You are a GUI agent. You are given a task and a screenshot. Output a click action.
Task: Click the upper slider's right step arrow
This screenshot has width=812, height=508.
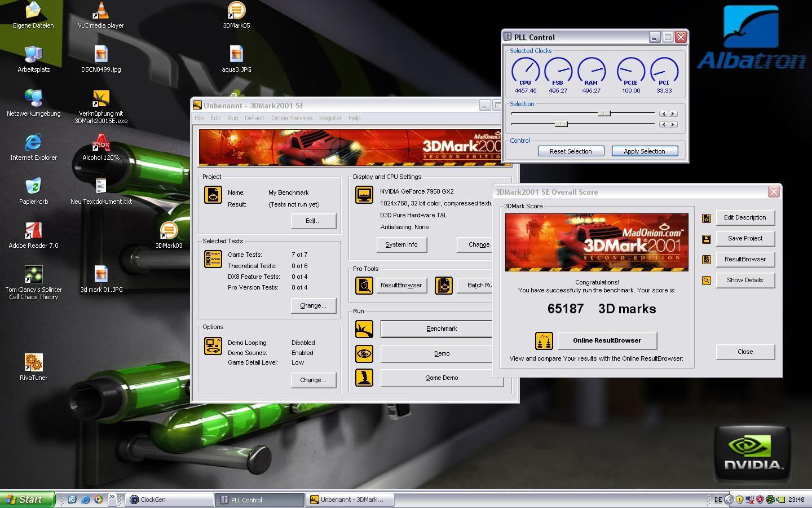click(673, 113)
